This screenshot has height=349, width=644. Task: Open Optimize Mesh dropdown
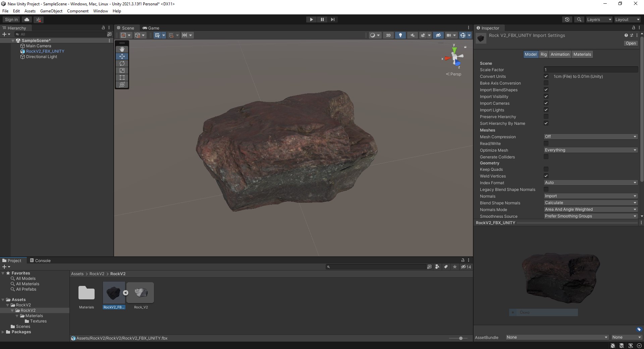click(591, 150)
